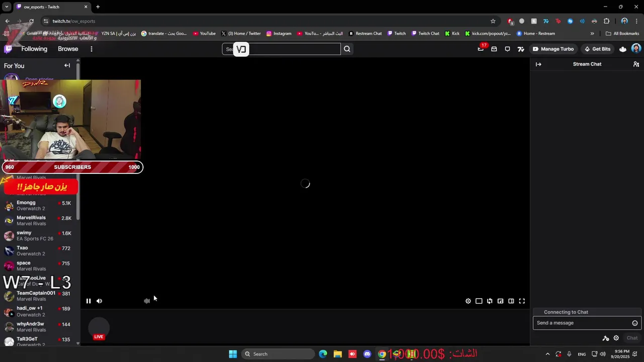Open Discord from the taskbar
644x362 pixels.
click(x=367, y=354)
